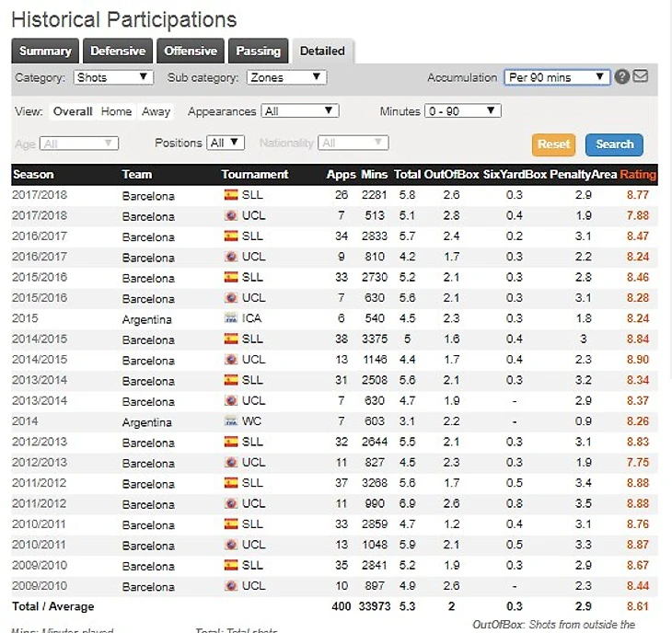
Task: Click Argentina team in 2014 row
Action: pyautogui.click(x=146, y=422)
